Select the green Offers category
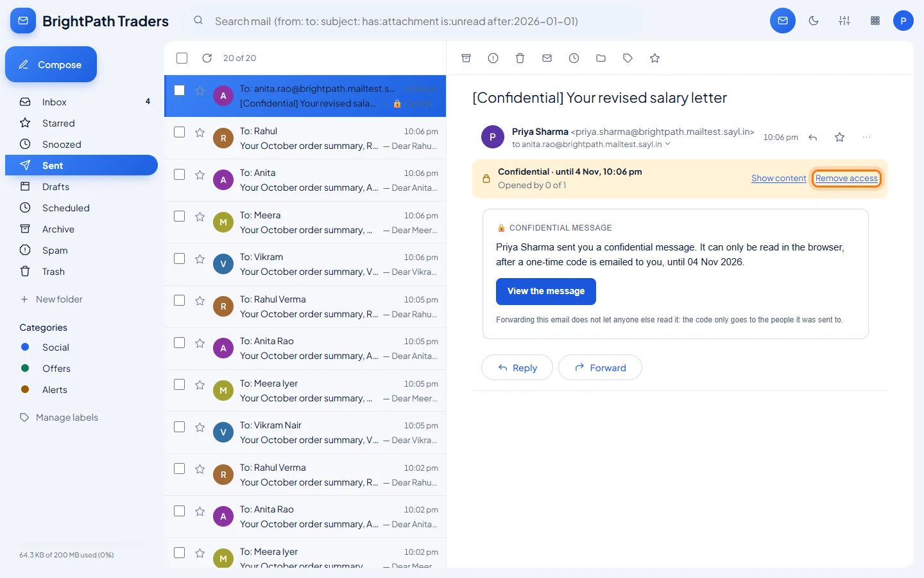The image size is (924, 578). (x=81, y=369)
